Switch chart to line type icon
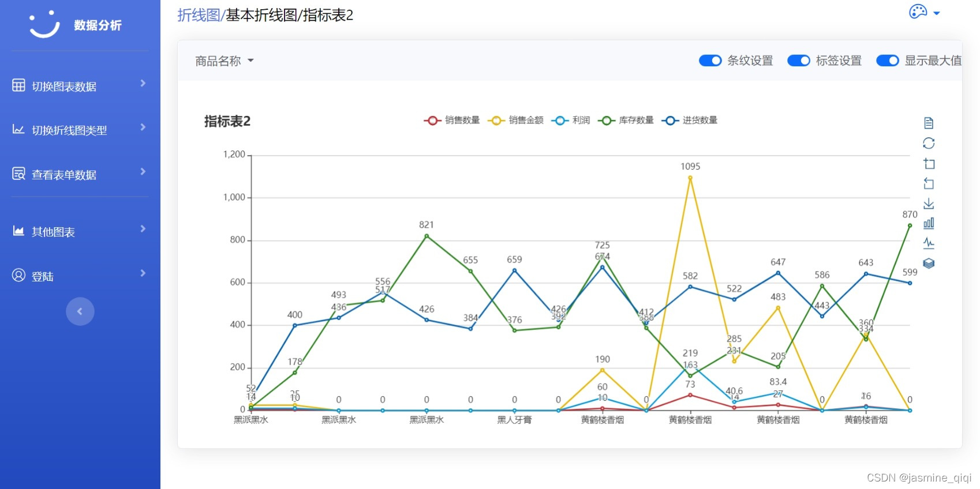Screen dimensions: 980x489 click(929, 243)
